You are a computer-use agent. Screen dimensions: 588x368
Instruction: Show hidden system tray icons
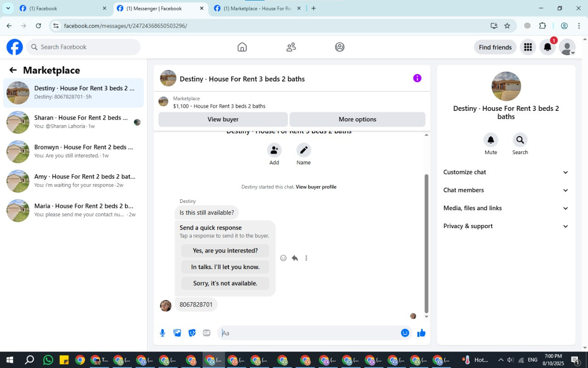coord(501,360)
